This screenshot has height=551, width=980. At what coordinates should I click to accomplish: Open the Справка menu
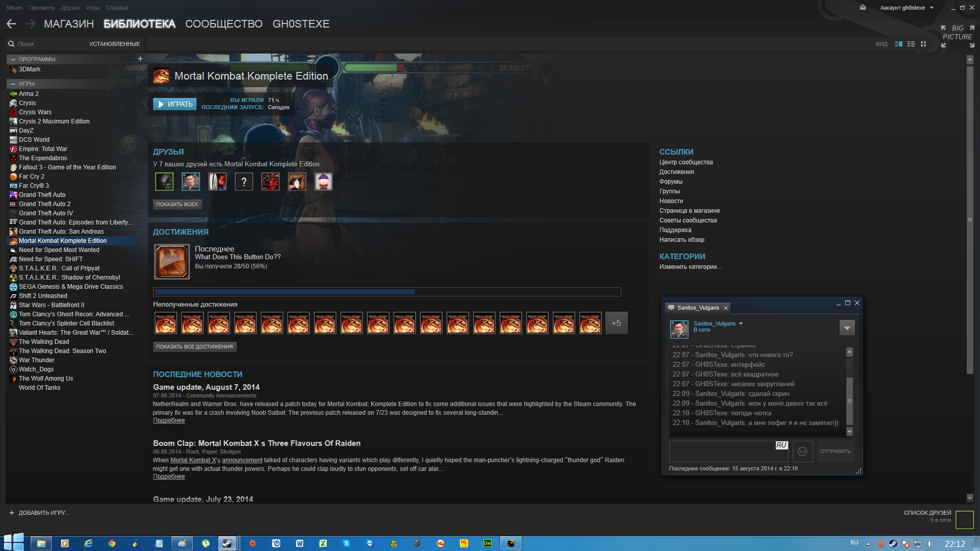tap(117, 8)
